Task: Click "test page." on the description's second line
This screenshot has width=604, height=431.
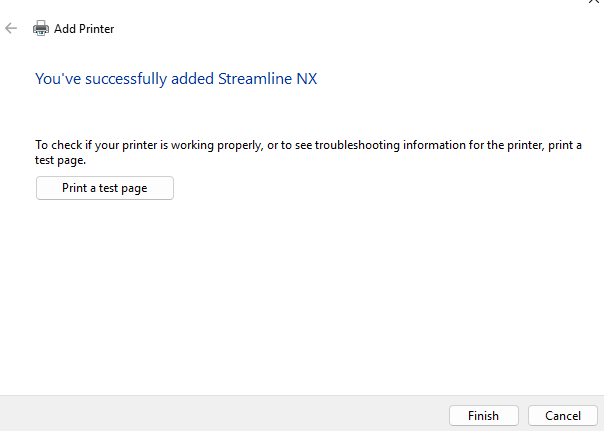Action: point(61,159)
